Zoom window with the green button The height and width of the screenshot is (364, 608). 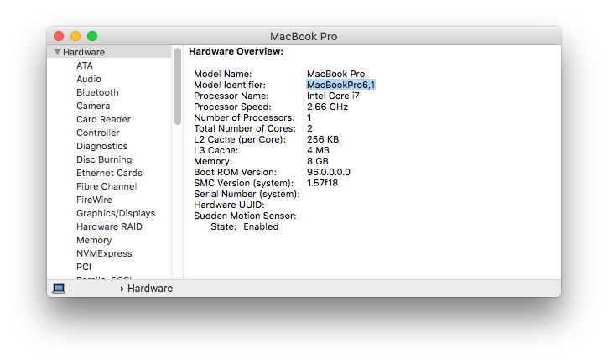tap(92, 36)
